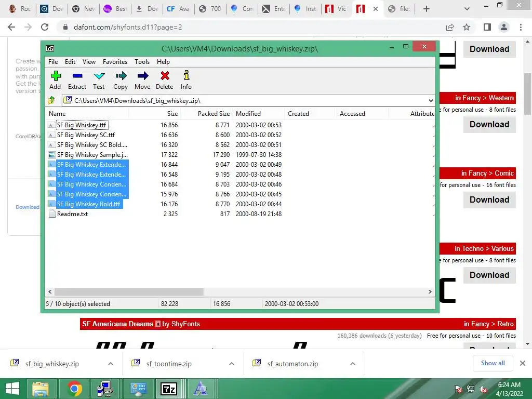Open the Fancy > Retro category link

click(x=489, y=324)
